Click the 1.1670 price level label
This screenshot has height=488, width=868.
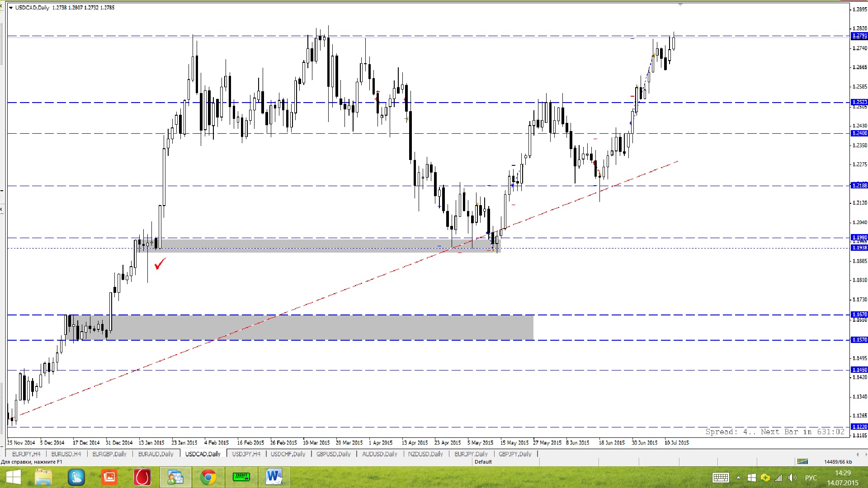859,314
